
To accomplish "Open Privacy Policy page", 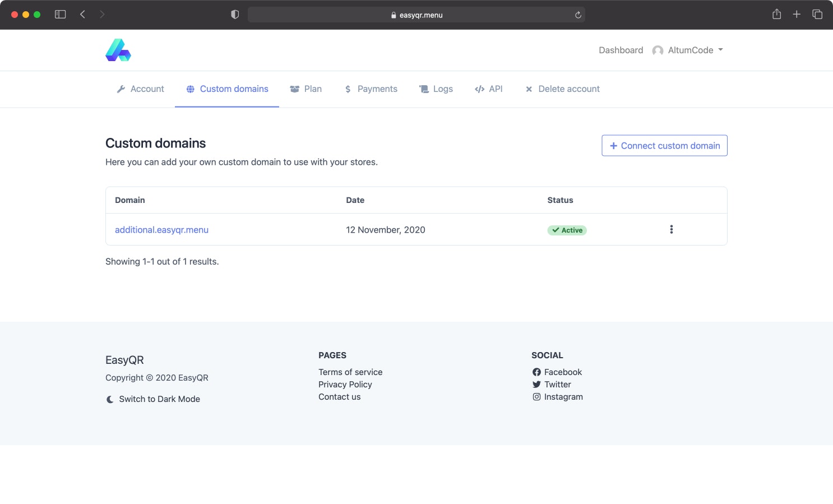I will tap(345, 385).
